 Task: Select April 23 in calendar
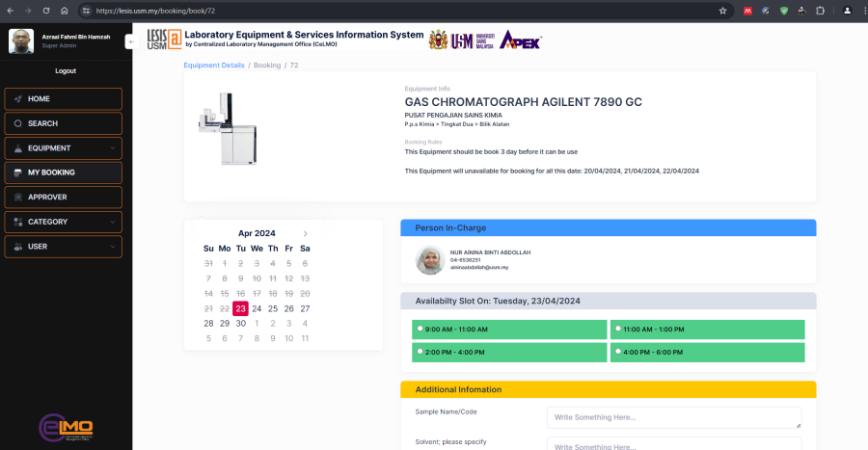240,308
